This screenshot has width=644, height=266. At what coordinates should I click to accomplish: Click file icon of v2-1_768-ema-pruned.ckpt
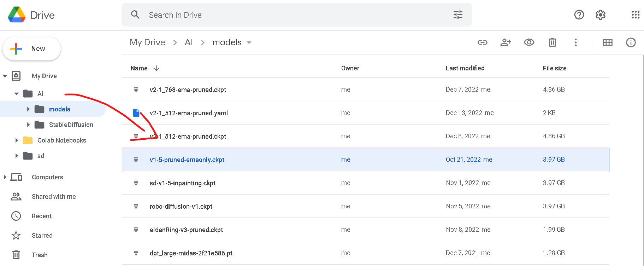pos(136,89)
